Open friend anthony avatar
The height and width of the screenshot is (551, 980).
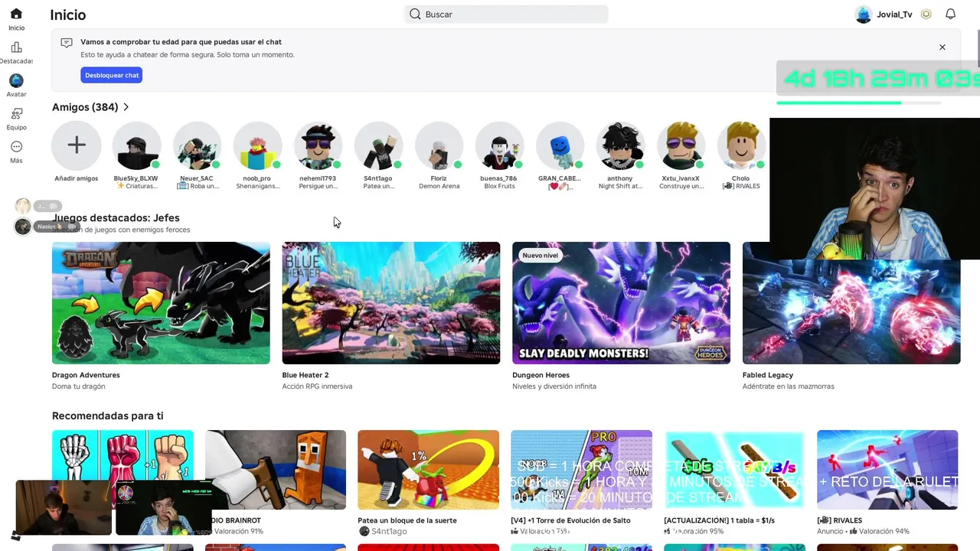click(620, 145)
